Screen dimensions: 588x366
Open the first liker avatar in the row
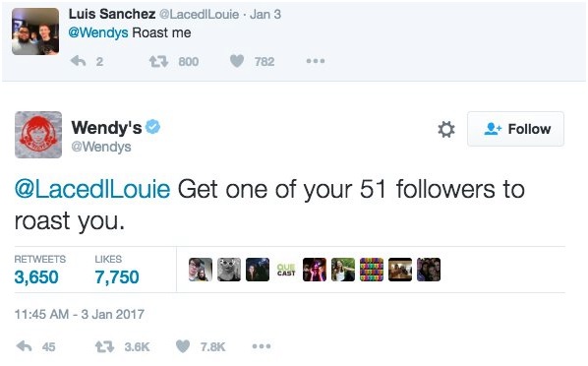(201, 270)
